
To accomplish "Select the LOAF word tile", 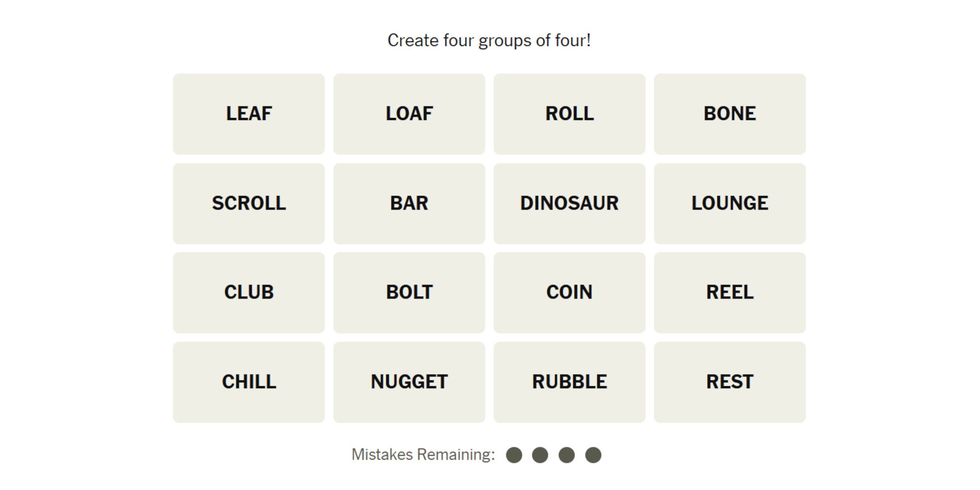I will click(x=409, y=114).
